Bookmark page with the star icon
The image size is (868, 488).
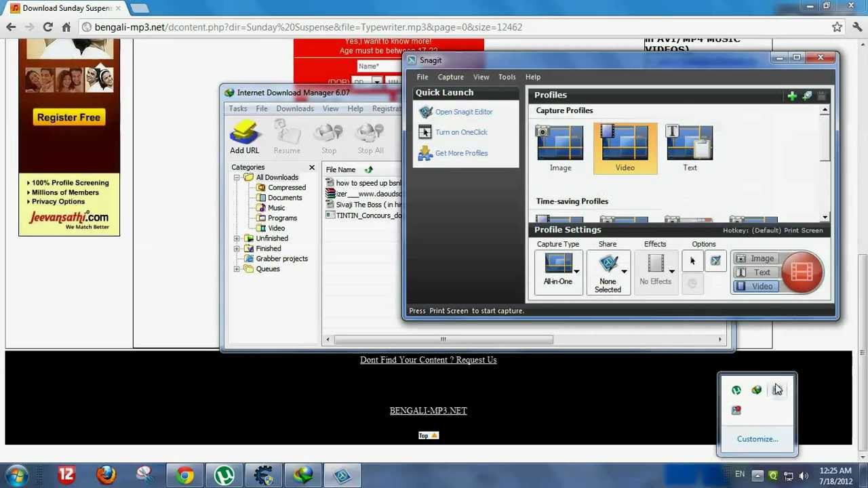837,27
